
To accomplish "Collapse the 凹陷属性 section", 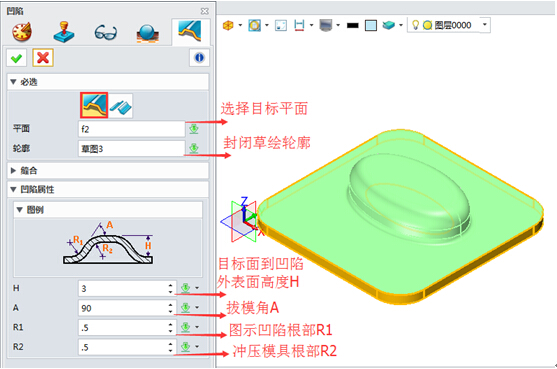I will pos(13,190).
